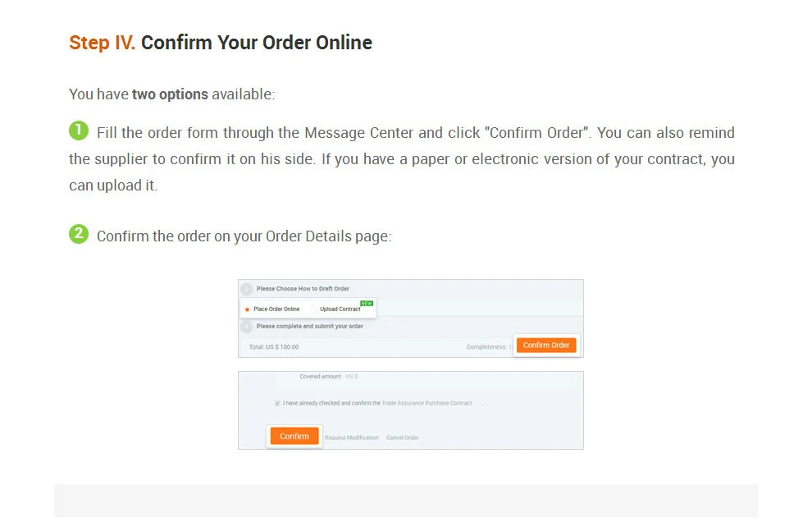Click the Request Modification link

coord(352,438)
